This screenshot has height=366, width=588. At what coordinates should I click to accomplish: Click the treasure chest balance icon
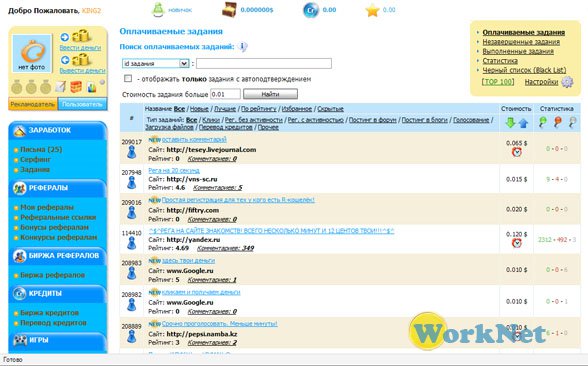(229, 10)
